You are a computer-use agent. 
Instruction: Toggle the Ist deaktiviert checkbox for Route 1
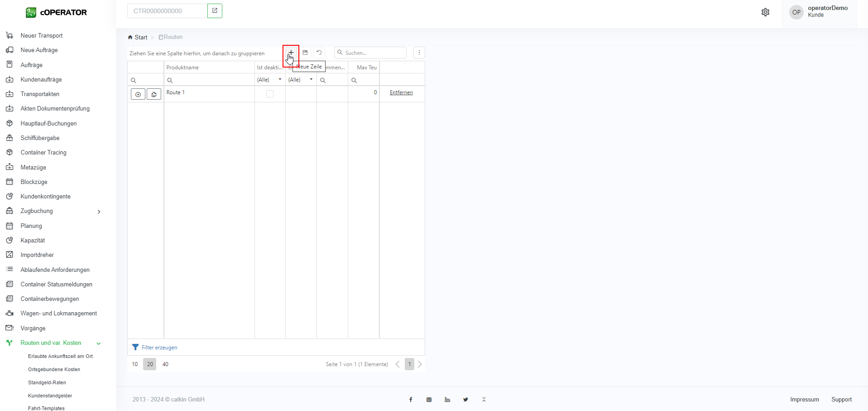click(270, 94)
